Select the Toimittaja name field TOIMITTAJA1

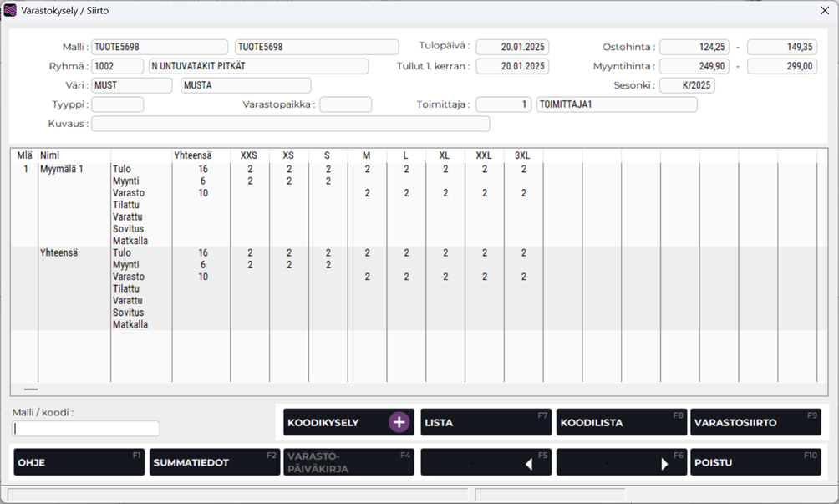616,104
